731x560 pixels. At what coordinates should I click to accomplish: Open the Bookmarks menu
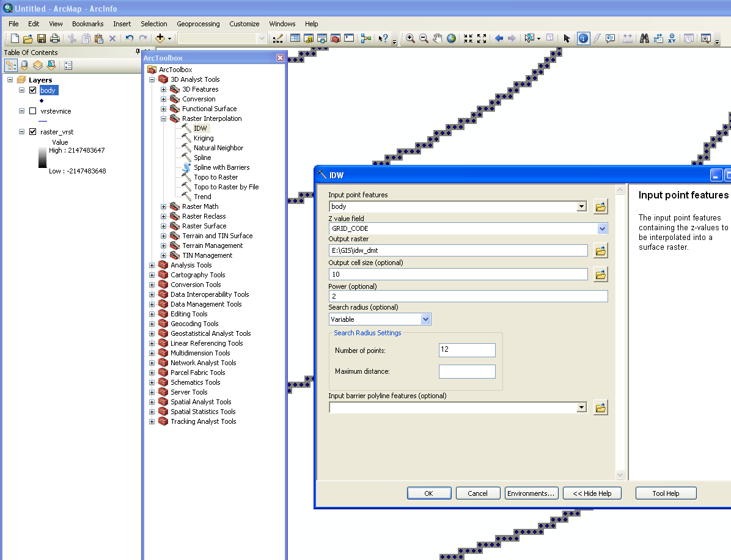coord(87,24)
